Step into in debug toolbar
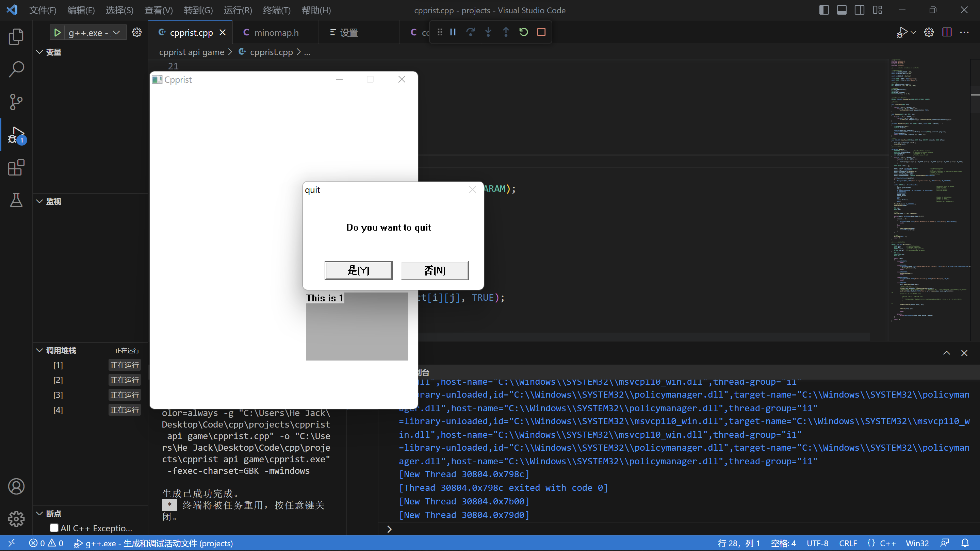Image resolution: width=980 pixels, height=551 pixels. (x=488, y=32)
